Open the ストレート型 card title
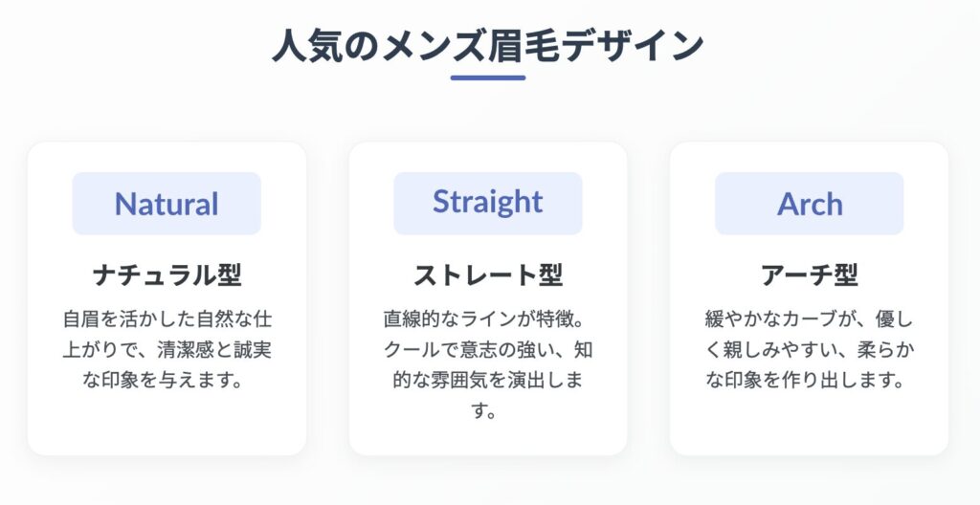The height and width of the screenshot is (505, 980). pyautogui.click(x=488, y=275)
